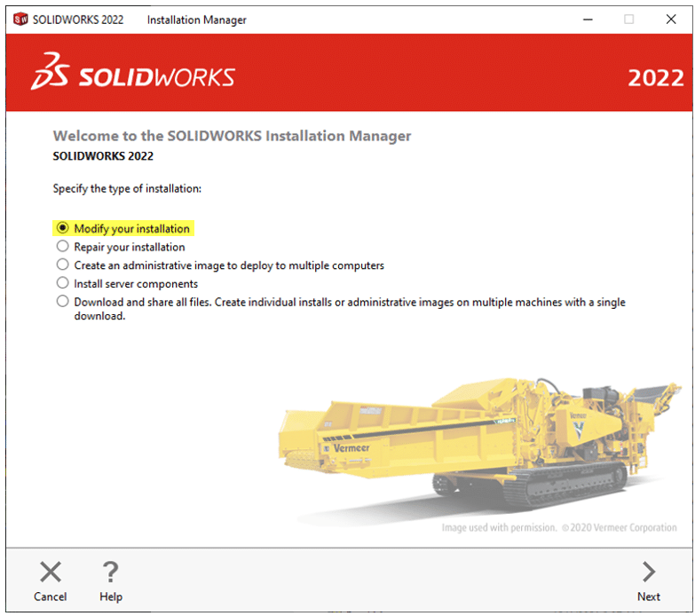Select Create an administrative image radio button

tap(62, 265)
